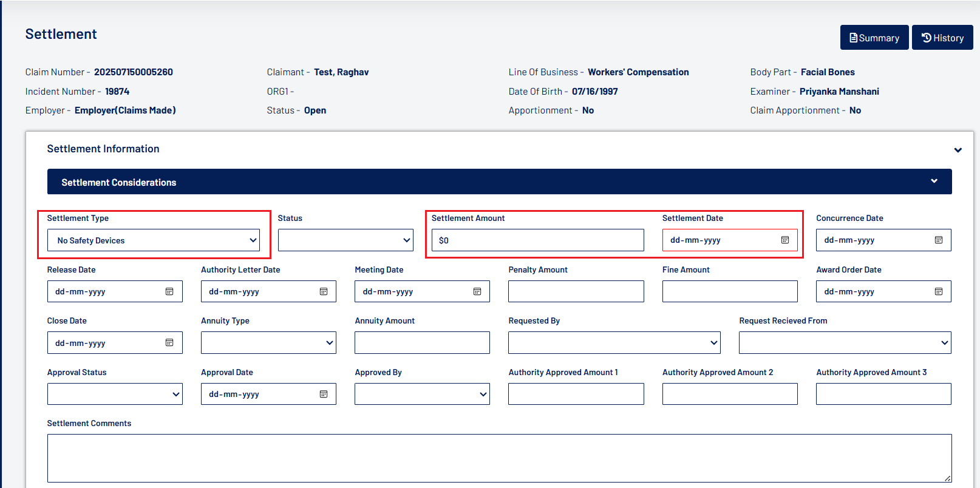Open Meeting Date calendar picker icon

(477, 292)
